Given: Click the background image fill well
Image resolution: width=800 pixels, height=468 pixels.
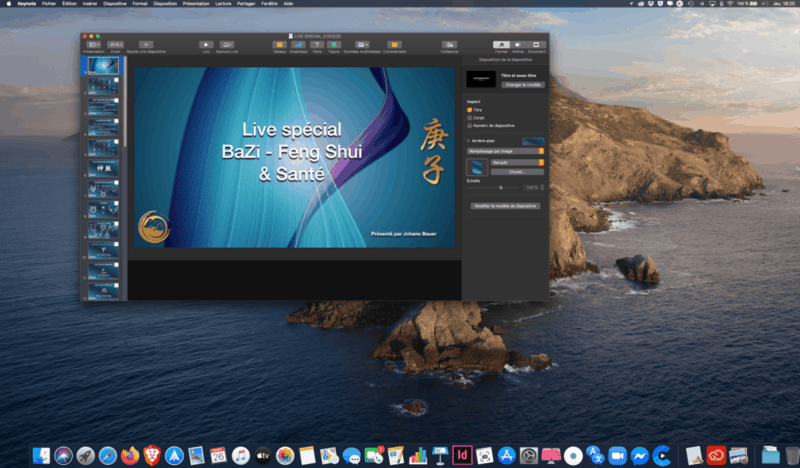Looking at the screenshot, I should click(x=477, y=167).
